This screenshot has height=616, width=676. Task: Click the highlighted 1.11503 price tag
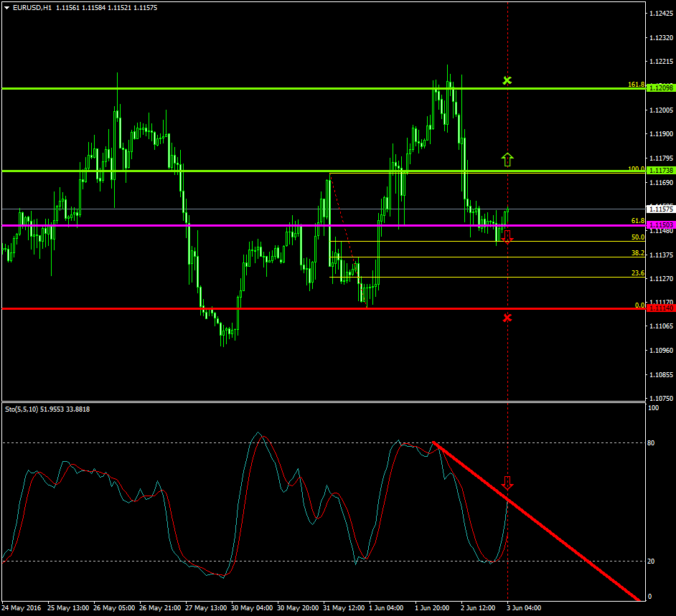tap(655, 224)
